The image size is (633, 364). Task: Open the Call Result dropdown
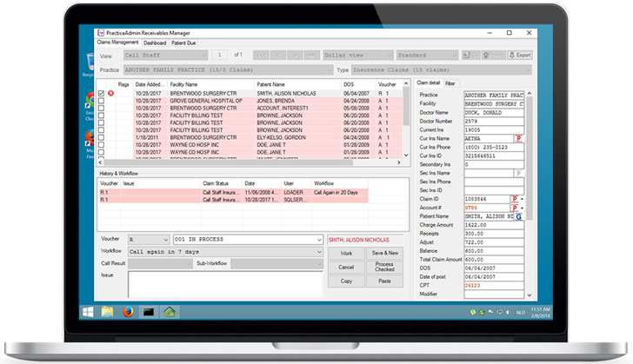160,264
